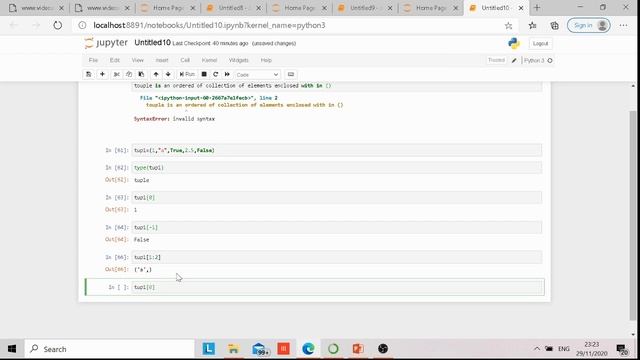The width and height of the screenshot is (640, 360).
Task: Switch to the Untitled8 browser tab
Action: [x=233, y=8]
